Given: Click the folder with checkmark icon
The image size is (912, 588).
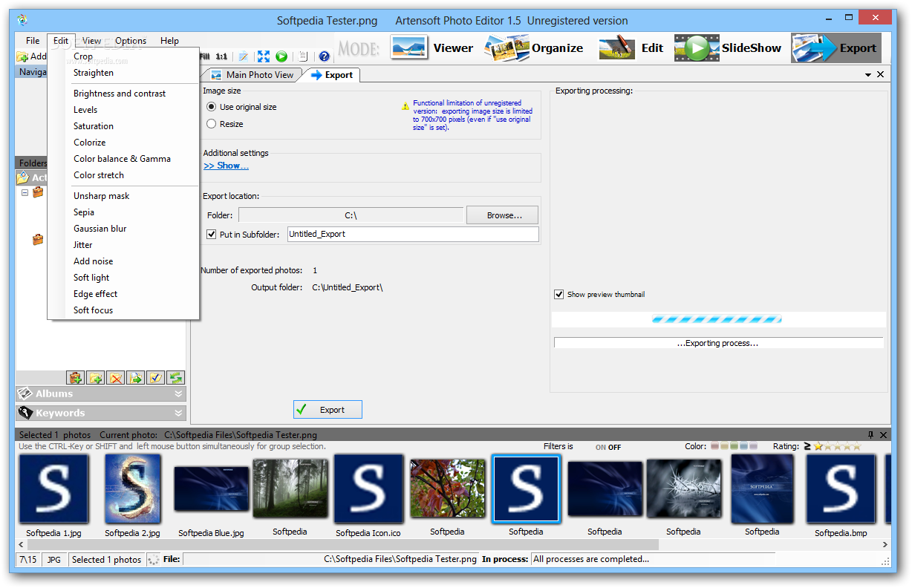Looking at the screenshot, I should pyautogui.click(x=155, y=378).
